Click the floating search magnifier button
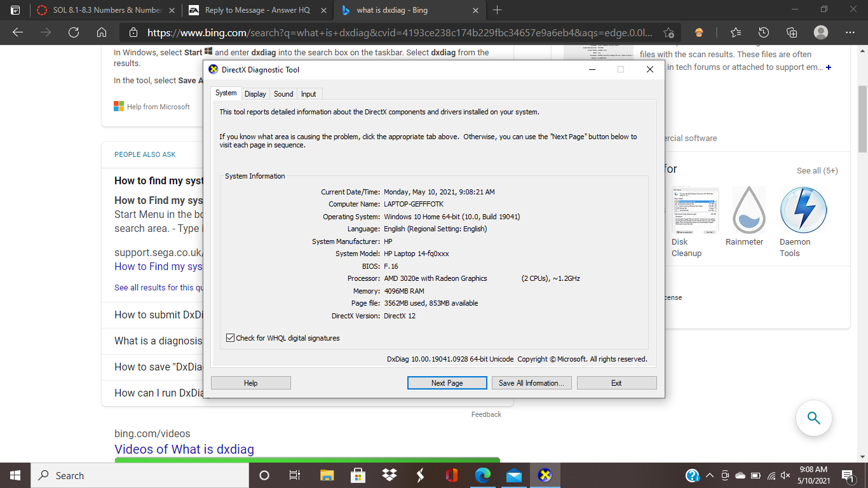 813,418
